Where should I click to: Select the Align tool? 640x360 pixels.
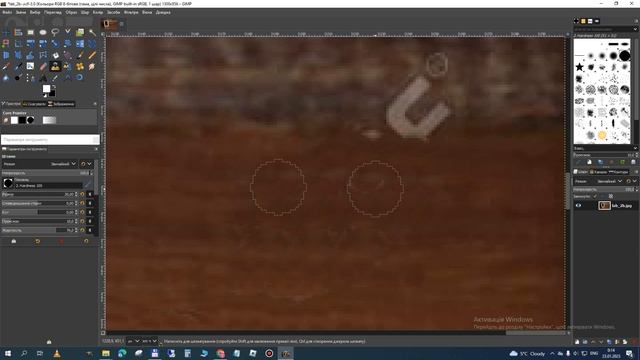point(18,32)
